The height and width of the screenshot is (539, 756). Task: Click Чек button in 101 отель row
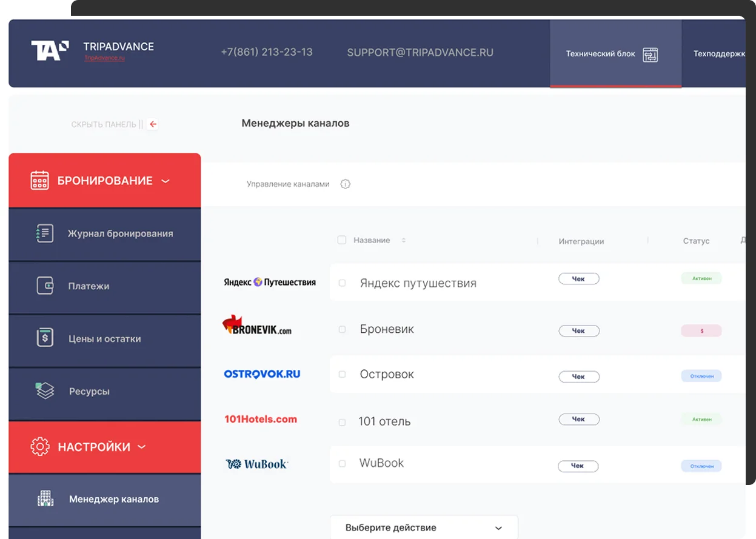(x=579, y=419)
